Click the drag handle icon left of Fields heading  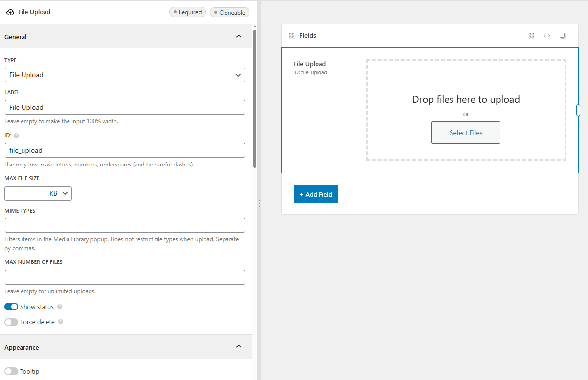click(x=291, y=35)
